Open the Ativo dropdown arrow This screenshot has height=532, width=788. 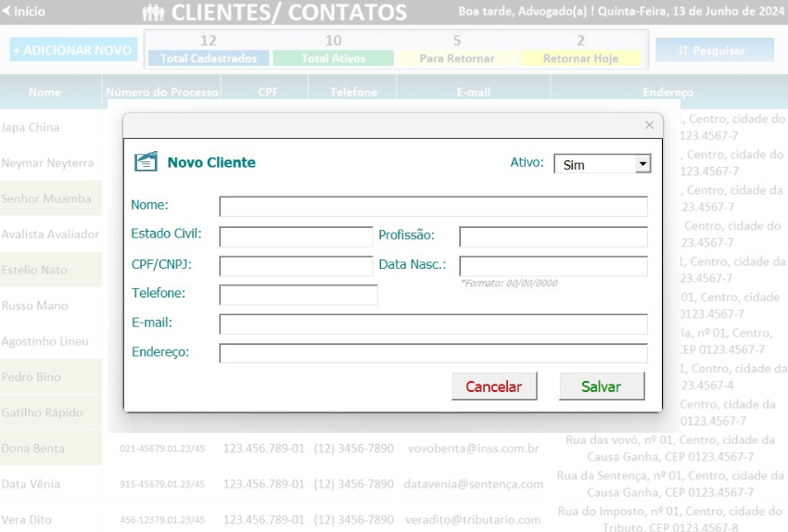[x=642, y=164]
